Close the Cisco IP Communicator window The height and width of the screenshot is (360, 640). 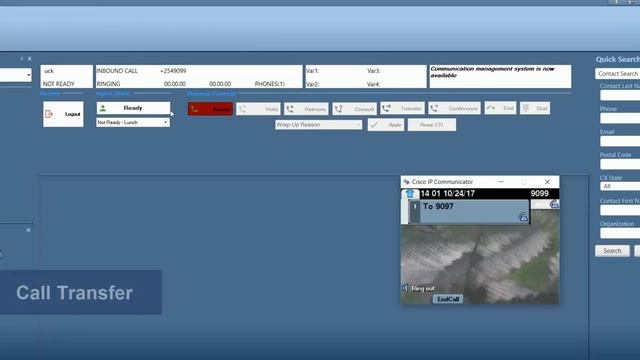547,182
